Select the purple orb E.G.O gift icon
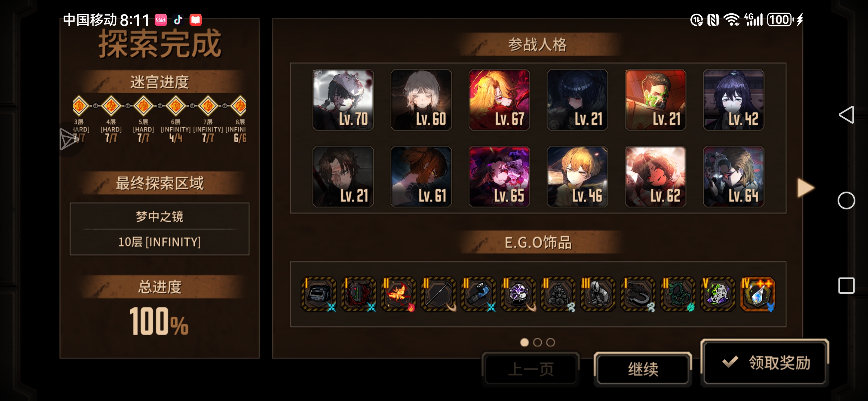Viewport: 868px width, 401px height. point(518,294)
